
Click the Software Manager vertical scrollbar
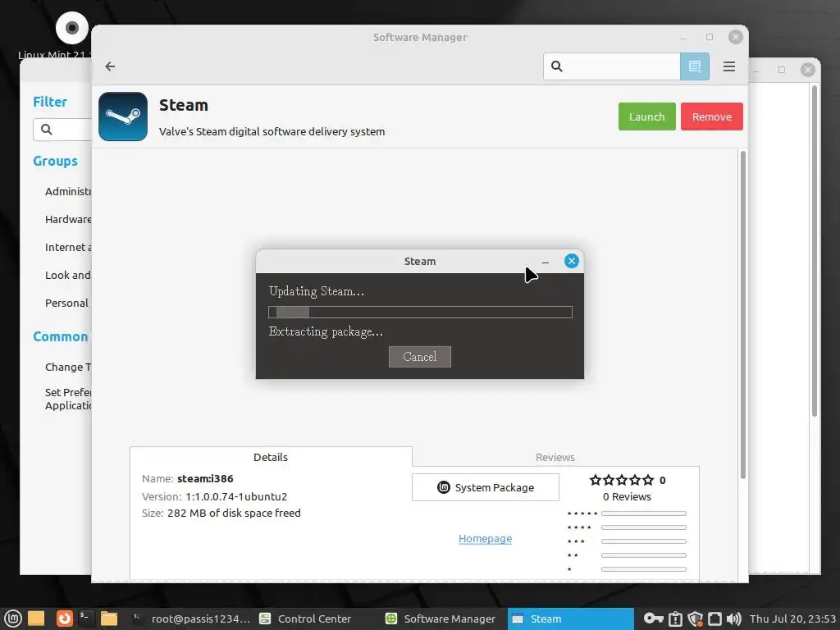tap(743, 315)
